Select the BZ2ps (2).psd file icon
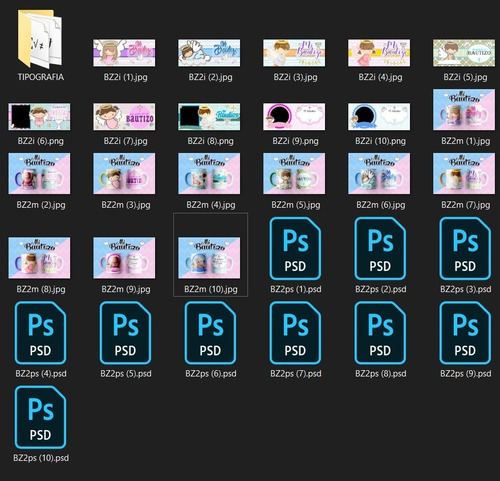500x481 pixels. click(380, 248)
